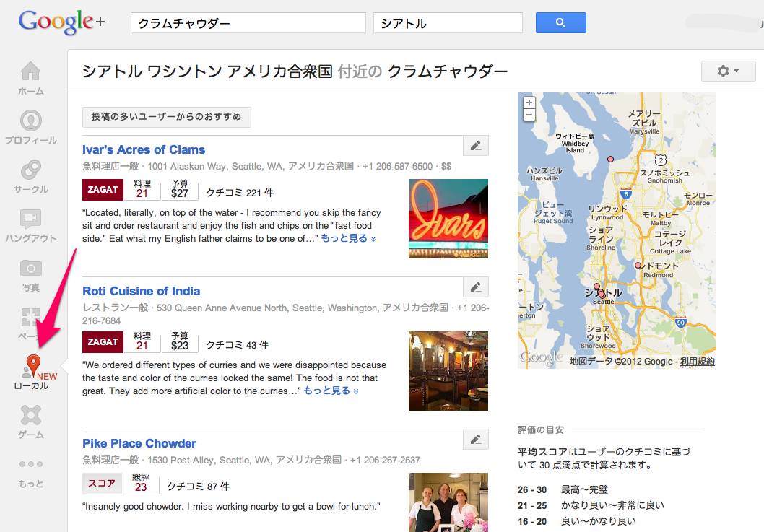The width and height of the screenshot is (764, 532).
Task: Click the 26 - 30 score range row
Action: (x=563, y=489)
